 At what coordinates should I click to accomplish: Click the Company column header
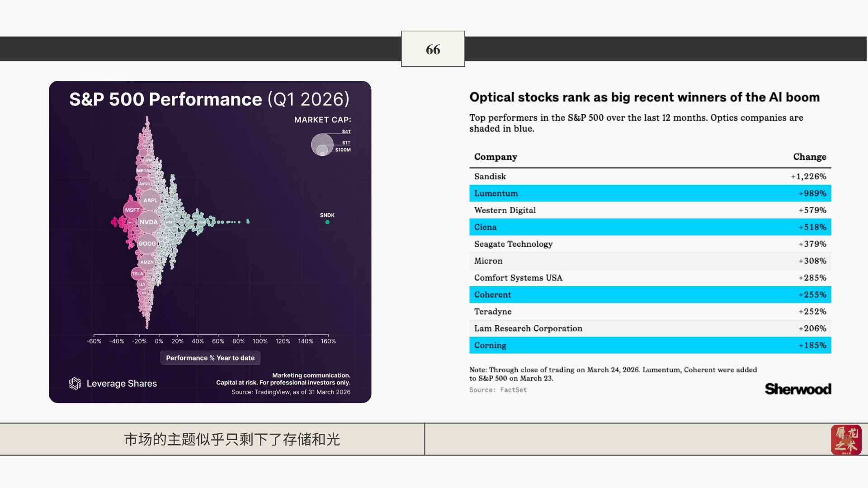(x=495, y=157)
